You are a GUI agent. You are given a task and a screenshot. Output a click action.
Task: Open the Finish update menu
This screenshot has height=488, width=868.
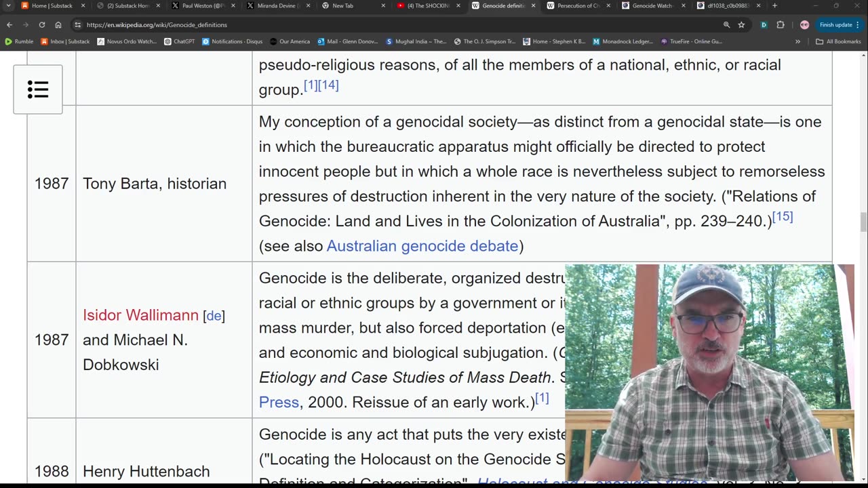pos(840,25)
